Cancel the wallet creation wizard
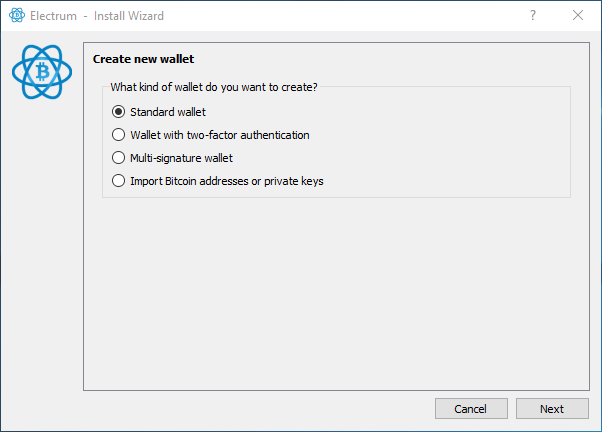The height and width of the screenshot is (432, 602). pyautogui.click(x=471, y=409)
